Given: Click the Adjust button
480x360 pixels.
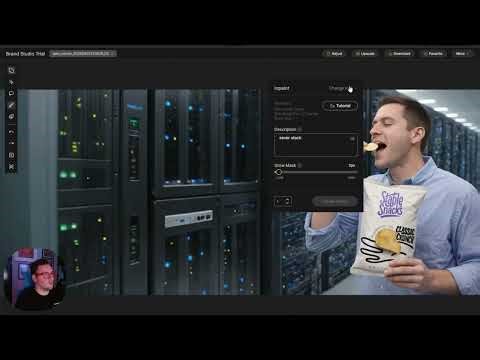Looking at the screenshot, I should click(334, 53).
